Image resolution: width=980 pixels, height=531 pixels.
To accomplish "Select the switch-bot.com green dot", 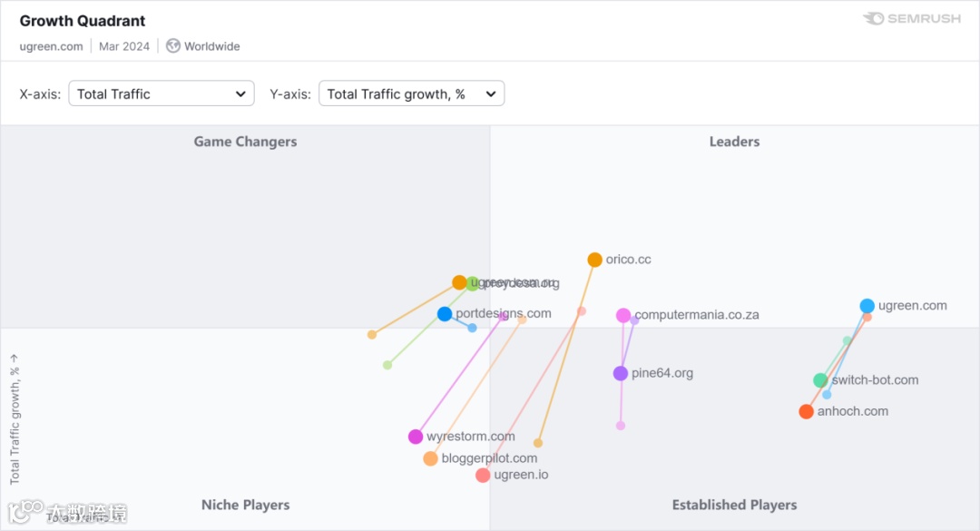I will (820, 380).
